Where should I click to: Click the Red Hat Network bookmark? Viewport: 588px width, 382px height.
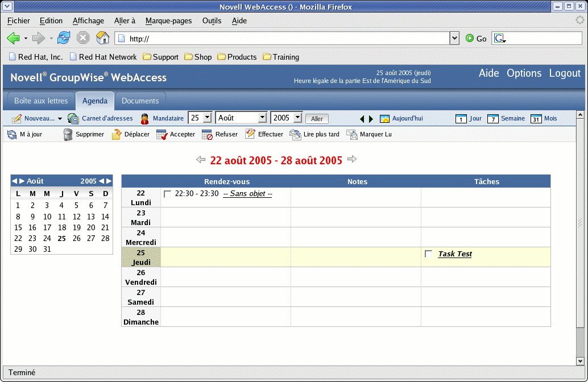coord(103,57)
